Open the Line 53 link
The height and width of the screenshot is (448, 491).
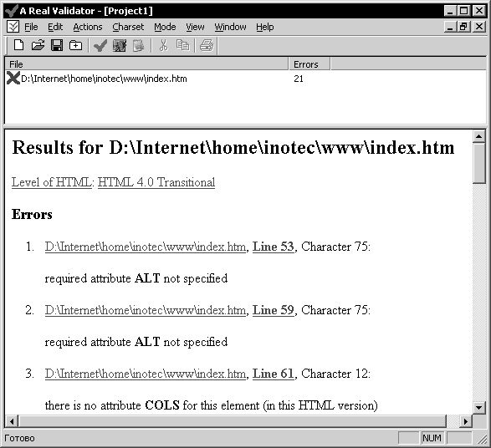click(273, 247)
